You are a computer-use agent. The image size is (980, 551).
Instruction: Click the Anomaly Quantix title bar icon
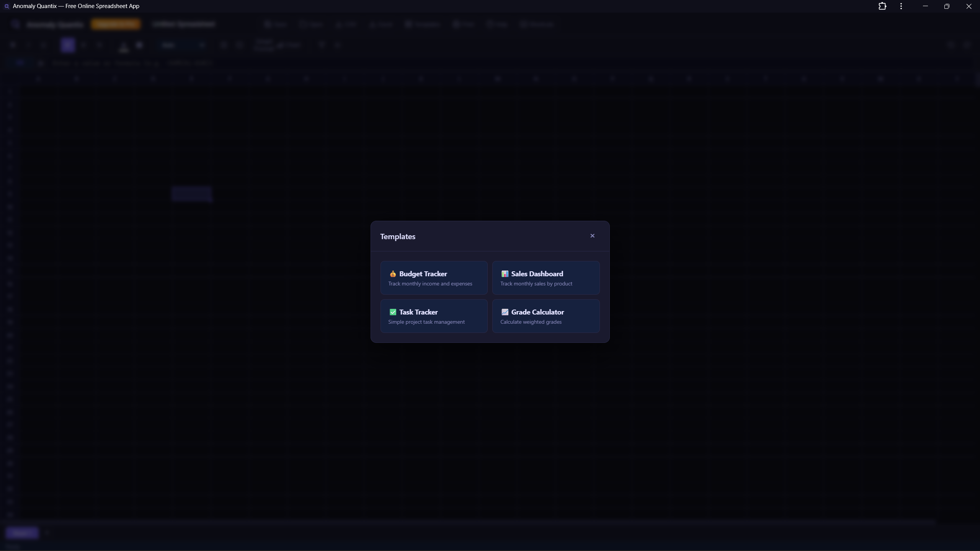7,6
